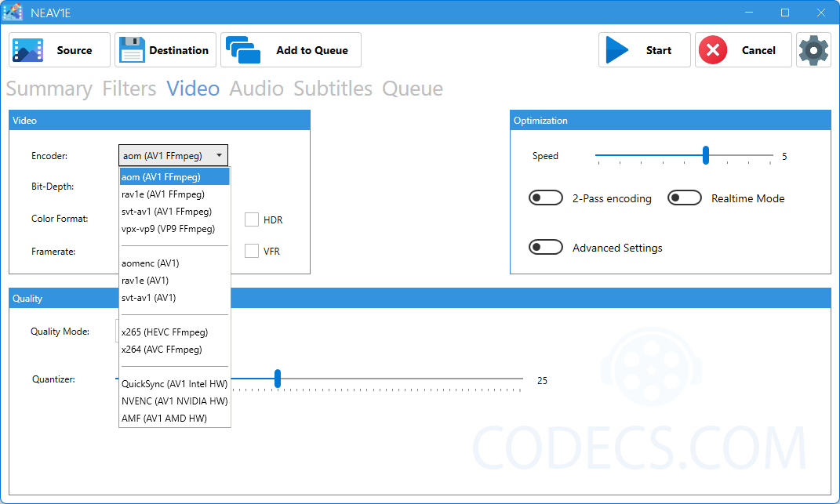Click the Quality Mode: label

click(x=60, y=332)
